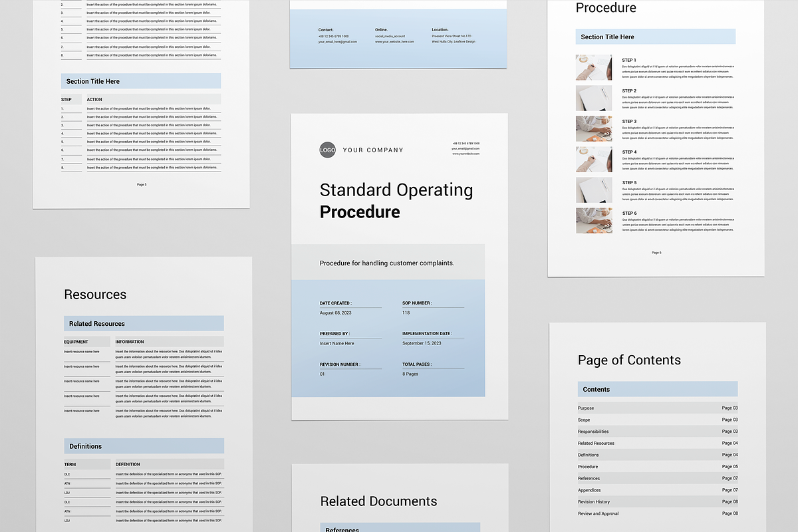
Task: Click the Procedure row in Contents
Action: click(658, 467)
